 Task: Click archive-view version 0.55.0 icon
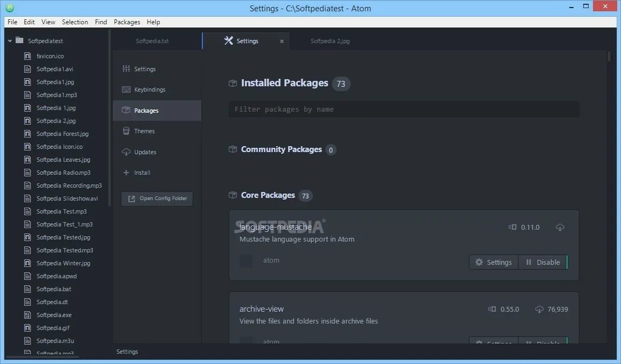point(492,309)
